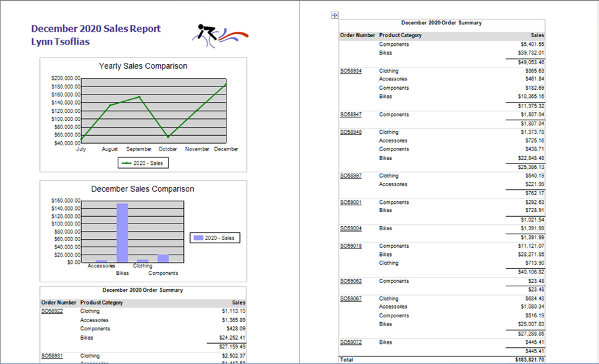Click the 'Total' row label
The image size is (599, 364).
click(x=347, y=360)
